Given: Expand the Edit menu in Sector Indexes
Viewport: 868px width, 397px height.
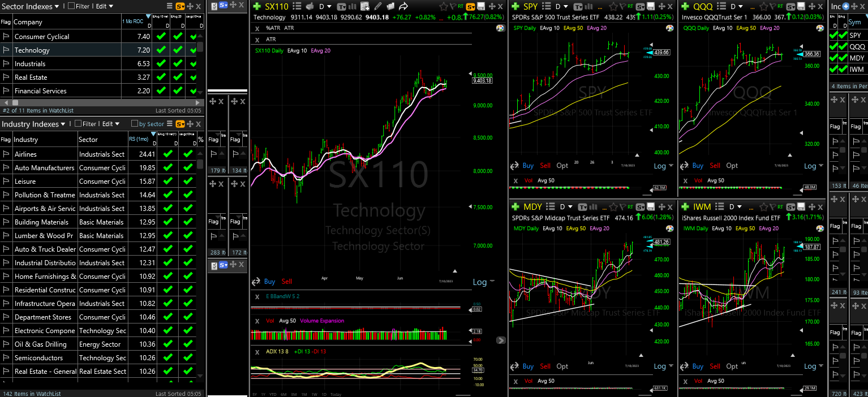Looking at the screenshot, I should coord(104,6).
